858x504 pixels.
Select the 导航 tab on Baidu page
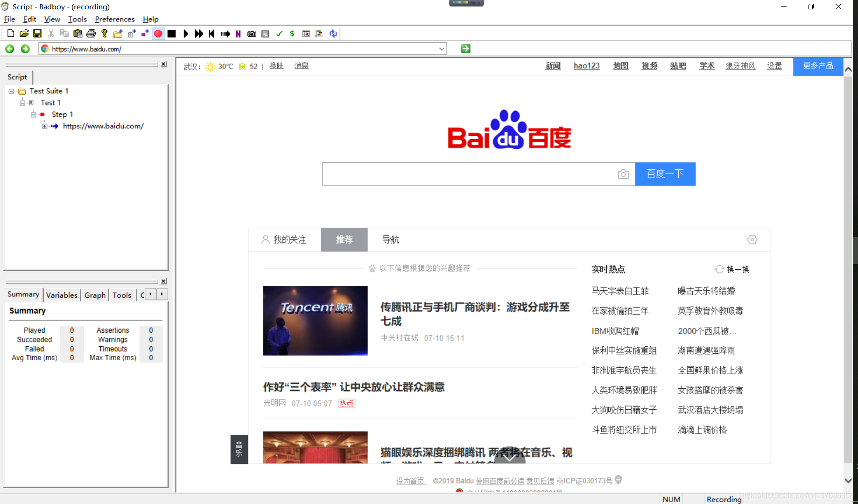(390, 239)
